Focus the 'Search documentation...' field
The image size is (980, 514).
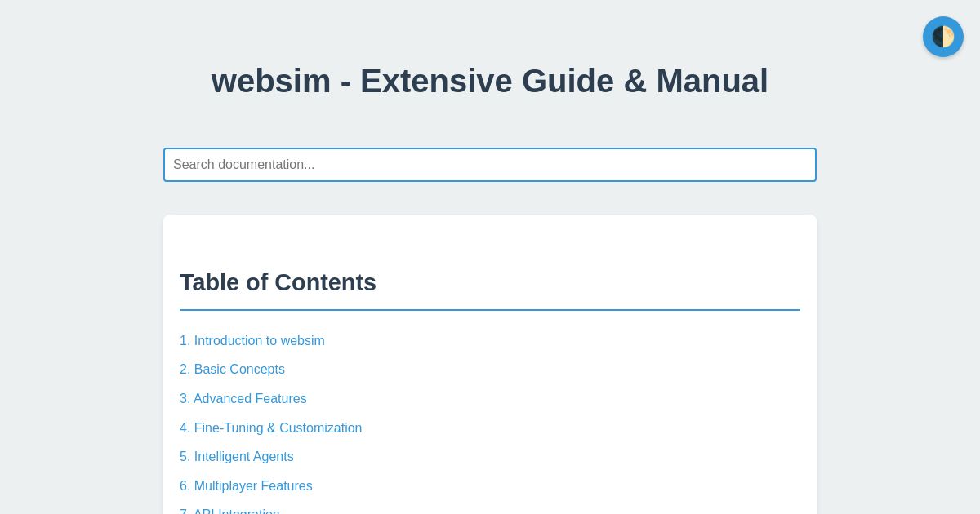490,165
